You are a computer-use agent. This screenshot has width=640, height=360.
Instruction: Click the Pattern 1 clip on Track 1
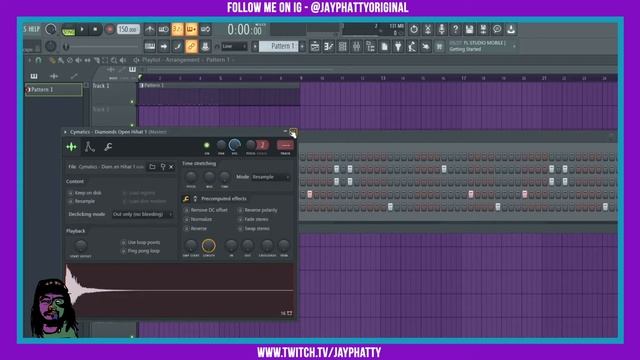pyautogui.click(x=219, y=95)
